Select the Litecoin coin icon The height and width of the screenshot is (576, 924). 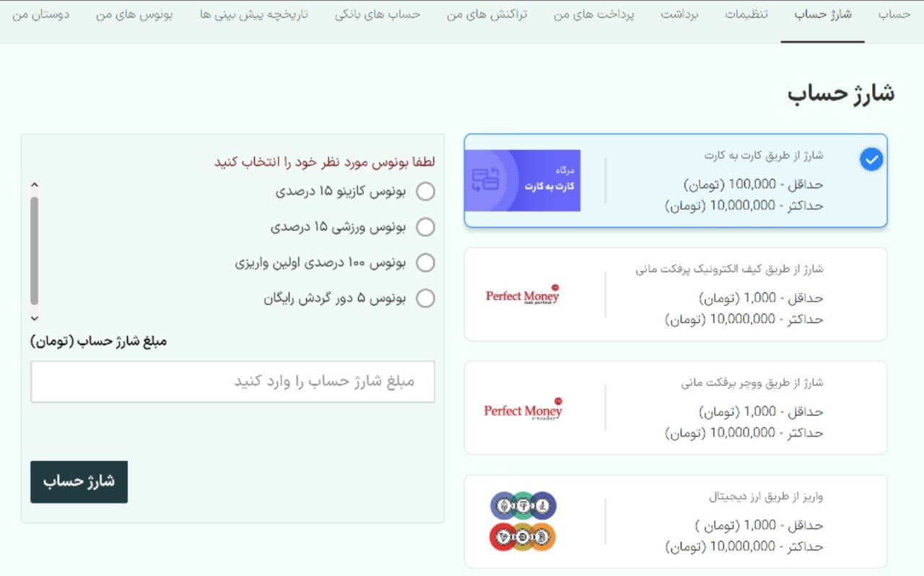(541, 506)
